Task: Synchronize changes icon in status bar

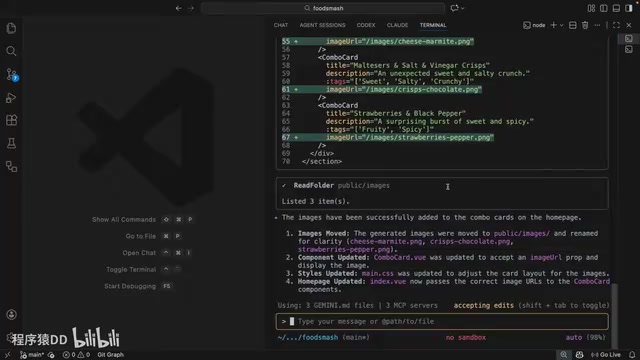Action: point(51,355)
